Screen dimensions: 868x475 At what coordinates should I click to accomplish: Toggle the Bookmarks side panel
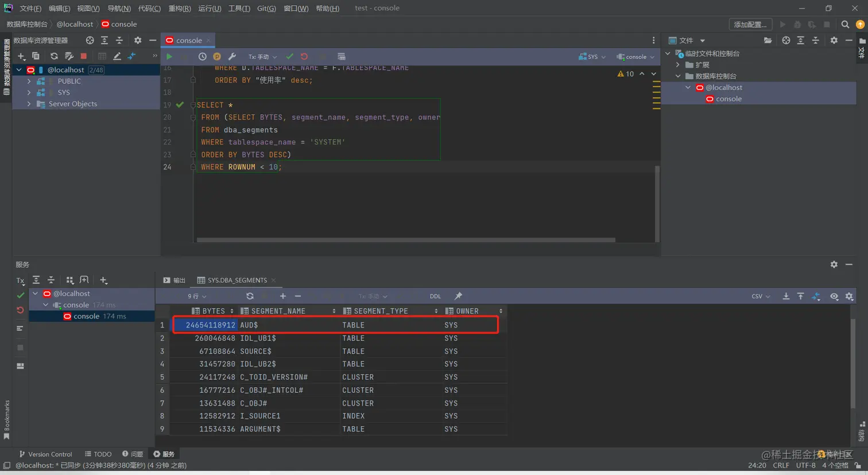point(6,420)
